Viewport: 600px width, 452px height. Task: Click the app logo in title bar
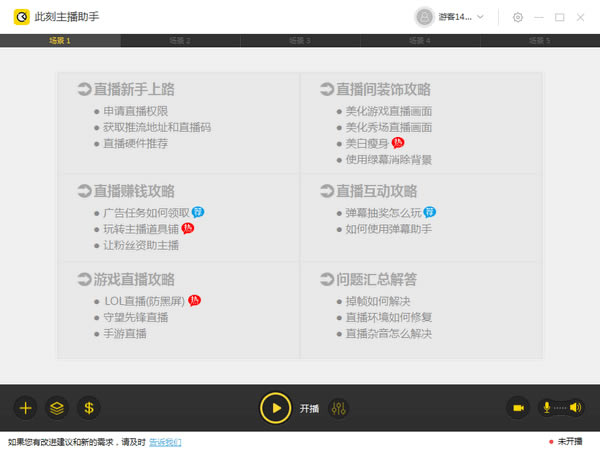(17, 17)
